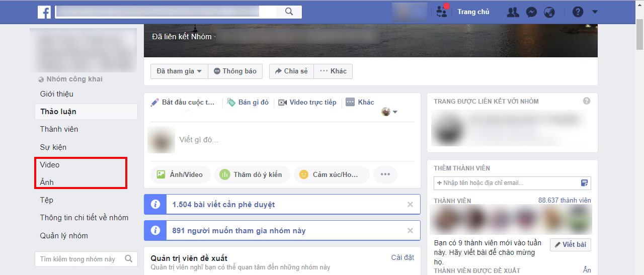Screen dimensions: 644x275
Task: Click the Cảm xúc/Ho... button
Action: (332, 174)
